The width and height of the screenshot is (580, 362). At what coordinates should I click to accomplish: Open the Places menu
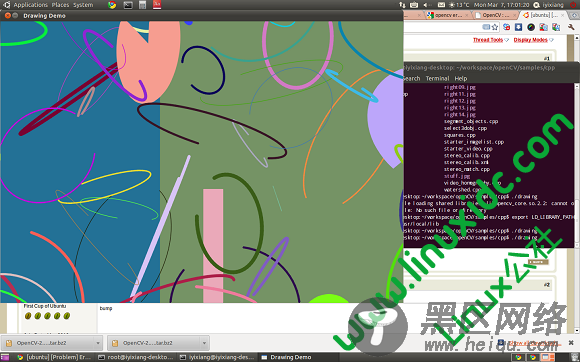60,5
